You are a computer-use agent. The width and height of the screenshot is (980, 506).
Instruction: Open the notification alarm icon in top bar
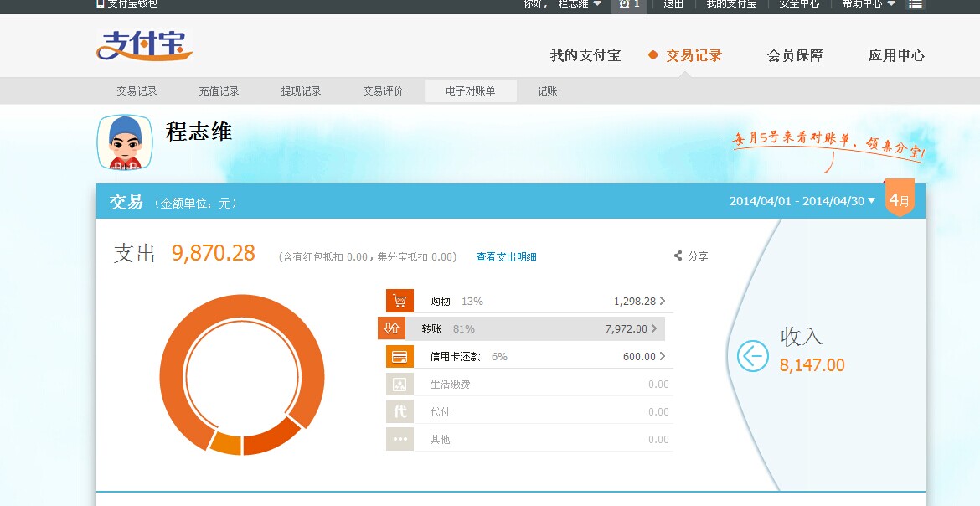coord(629,4)
